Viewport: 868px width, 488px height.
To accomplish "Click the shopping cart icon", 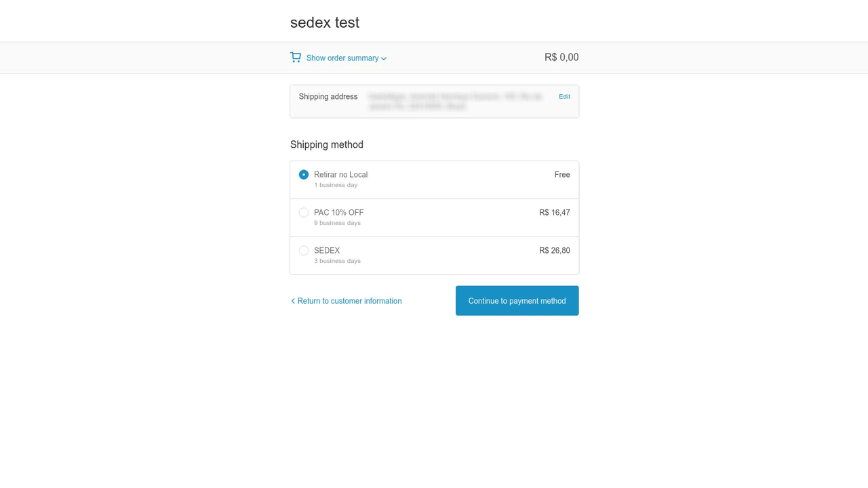I will (296, 58).
